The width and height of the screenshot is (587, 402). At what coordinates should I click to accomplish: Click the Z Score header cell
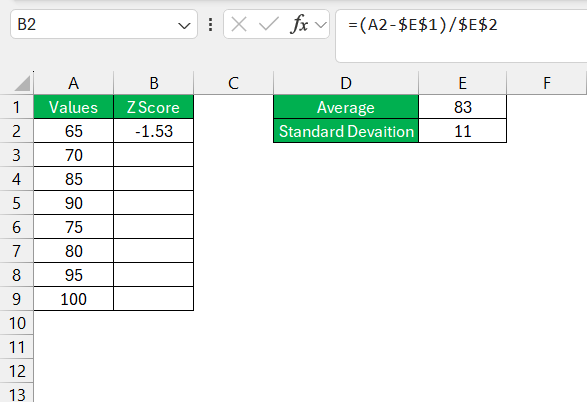[153, 107]
